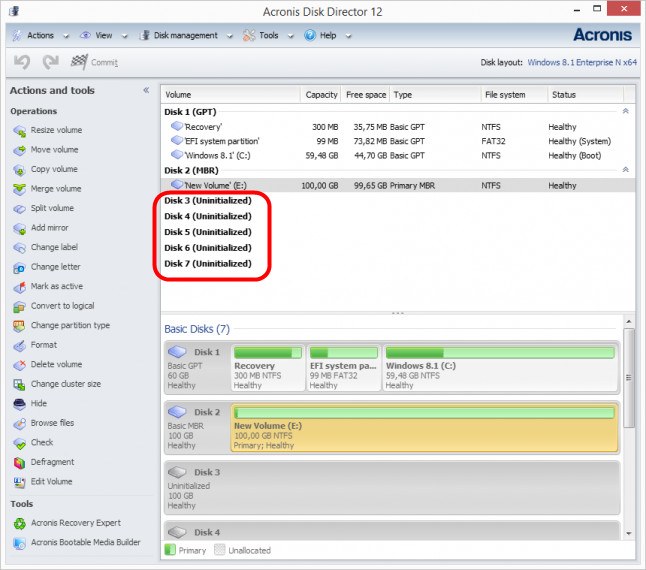Image resolution: width=646 pixels, height=570 pixels.
Task: Collapse the Disk 1 (GPT) group
Action: point(625,111)
